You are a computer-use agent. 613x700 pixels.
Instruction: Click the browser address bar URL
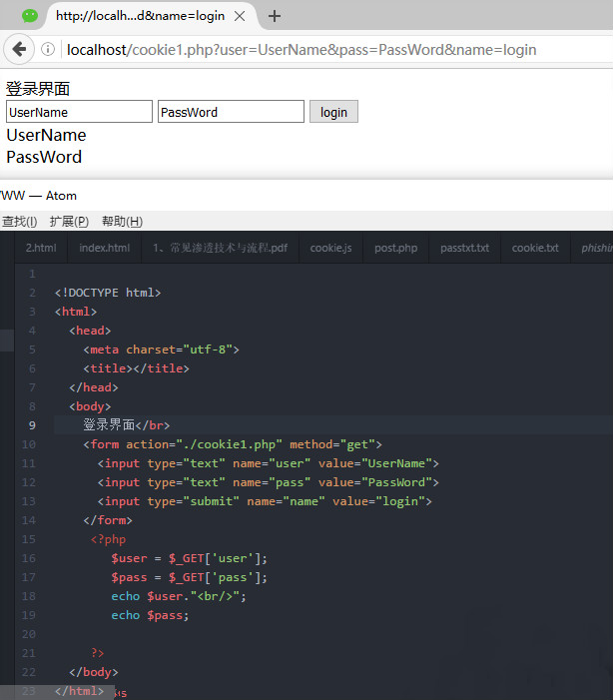302,50
